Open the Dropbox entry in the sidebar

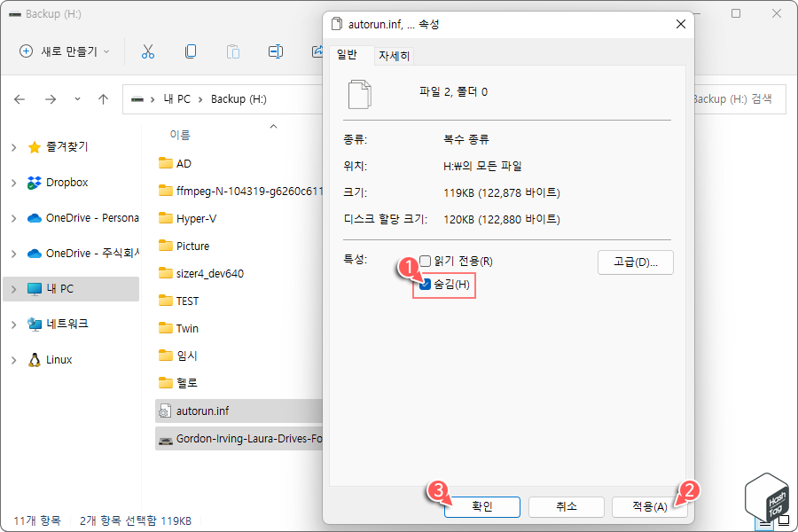pyautogui.click(x=66, y=182)
